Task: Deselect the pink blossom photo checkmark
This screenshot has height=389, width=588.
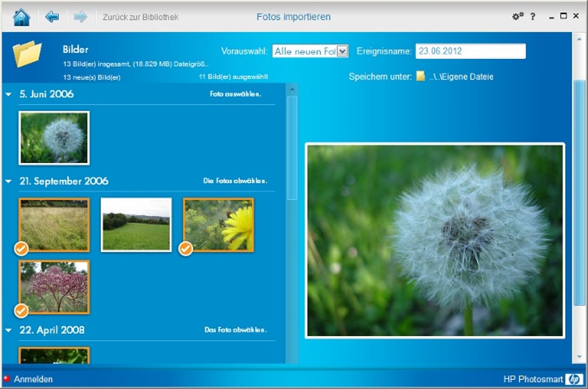Action: [x=21, y=312]
